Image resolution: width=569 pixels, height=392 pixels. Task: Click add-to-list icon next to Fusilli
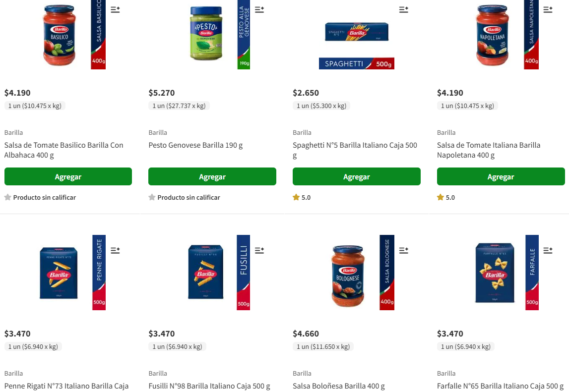[259, 251]
